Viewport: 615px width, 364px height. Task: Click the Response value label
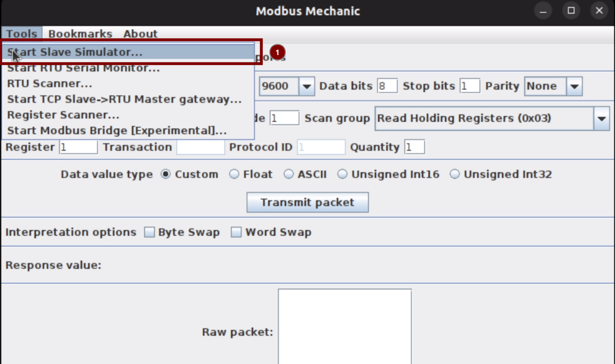(x=53, y=265)
